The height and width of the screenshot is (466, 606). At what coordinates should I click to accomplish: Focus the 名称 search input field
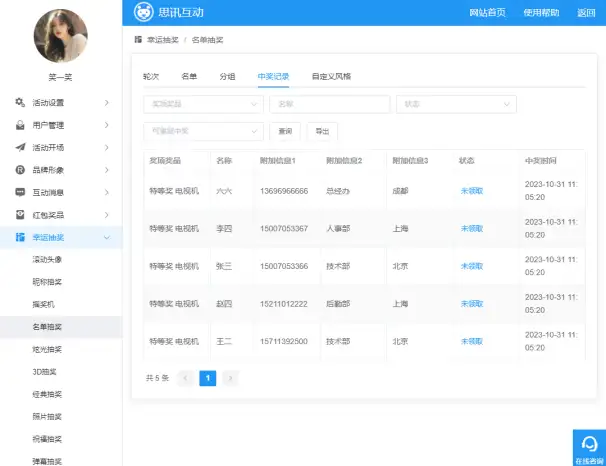tap(330, 104)
